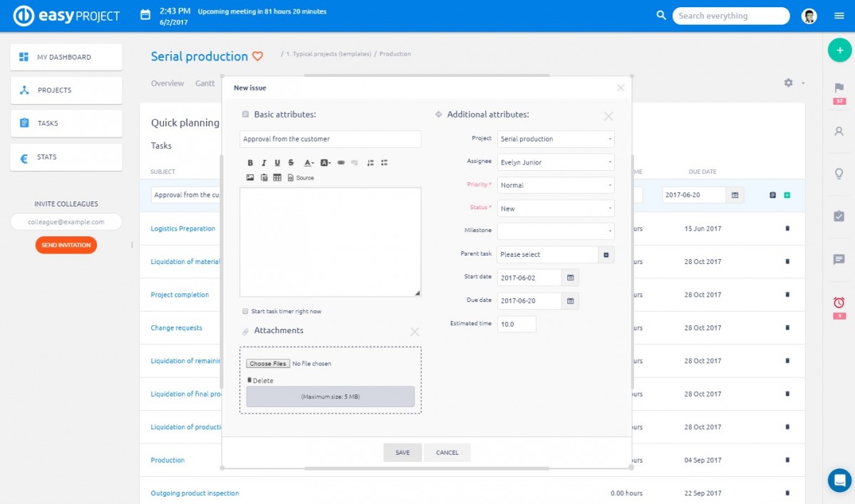855x504 pixels.
Task: Toggle bold formatting in the editor
Action: click(250, 163)
